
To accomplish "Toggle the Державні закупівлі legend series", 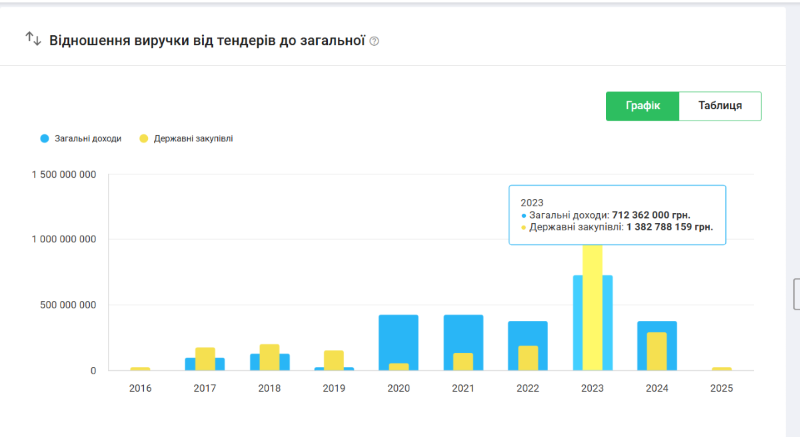I will tap(193, 138).
